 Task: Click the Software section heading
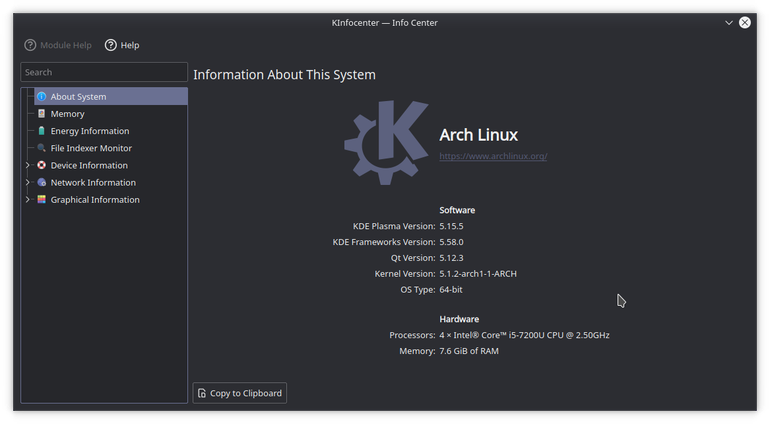tap(457, 210)
